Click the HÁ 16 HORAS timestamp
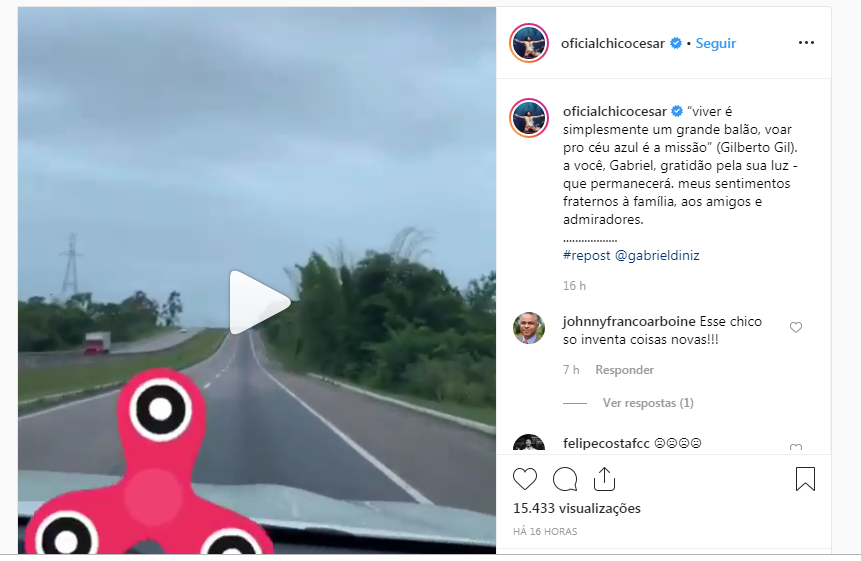This screenshot has width=861, height=561. pos(545,531)
